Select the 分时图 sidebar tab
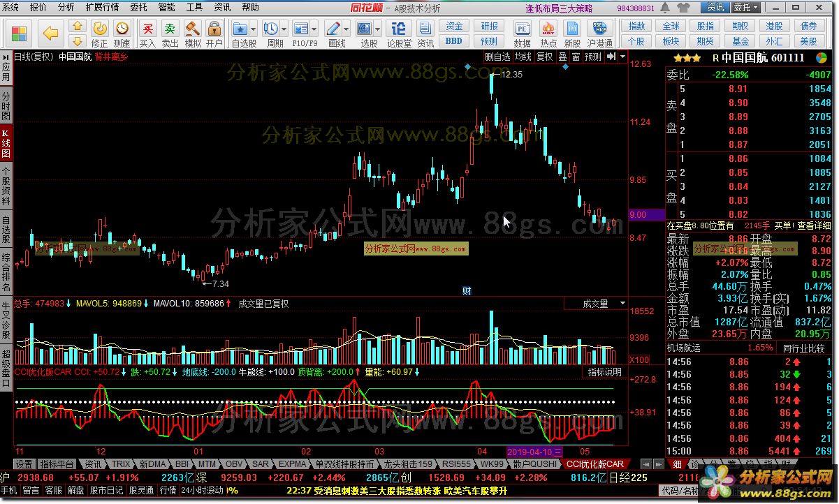 click(x=6, y=105)
